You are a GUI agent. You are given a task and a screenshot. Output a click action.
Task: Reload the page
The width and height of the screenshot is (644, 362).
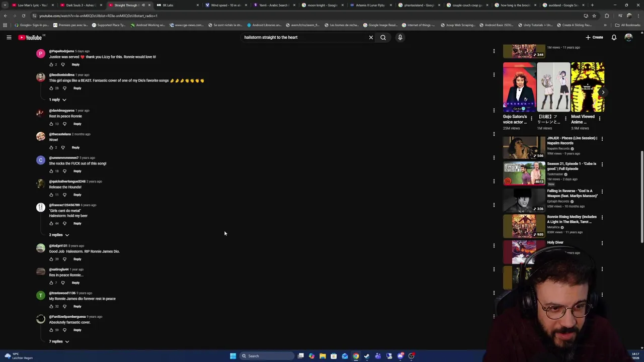(23, 16)
